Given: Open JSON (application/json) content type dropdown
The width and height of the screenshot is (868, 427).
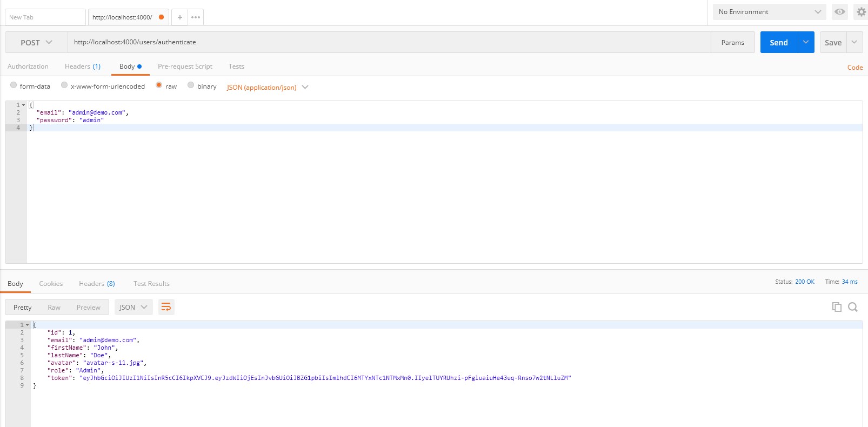Looking at the screenshot, I should [x=268, y=87].
